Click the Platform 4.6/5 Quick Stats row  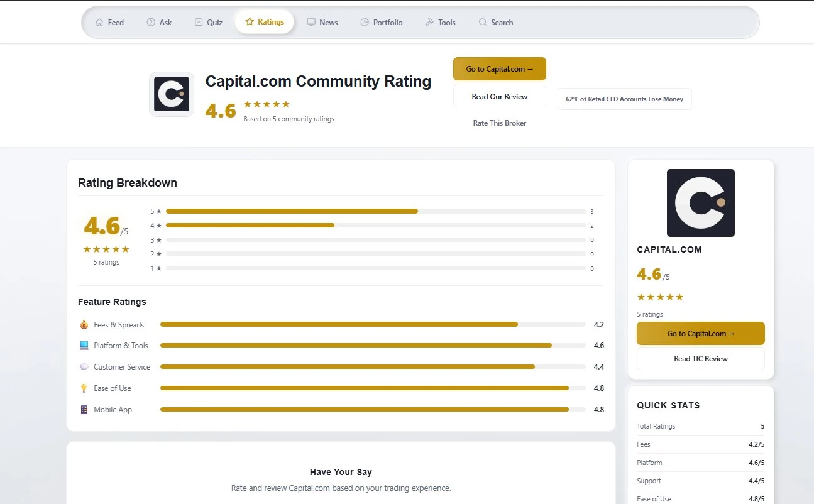[x=701, y=463]
